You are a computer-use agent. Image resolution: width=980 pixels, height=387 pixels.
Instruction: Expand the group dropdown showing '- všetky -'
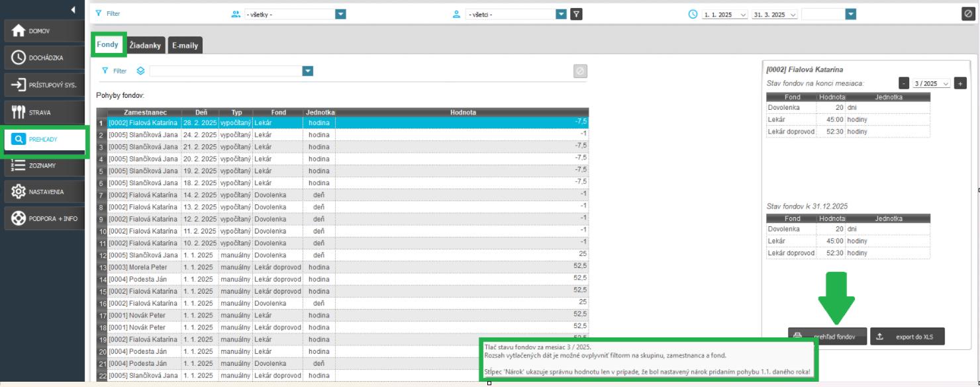point(340,14)
